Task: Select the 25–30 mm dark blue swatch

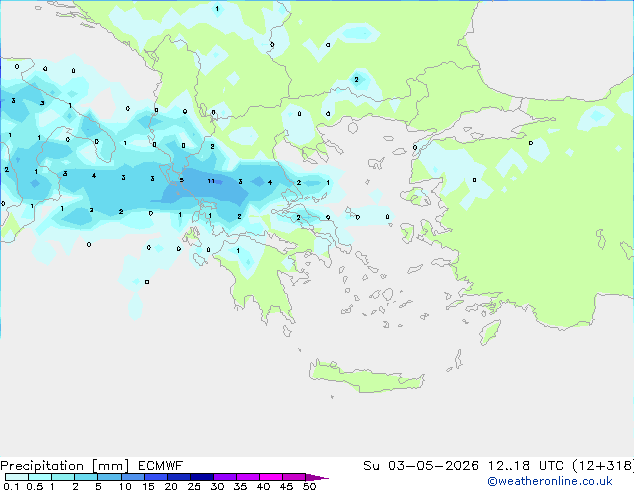Action: 202,477
